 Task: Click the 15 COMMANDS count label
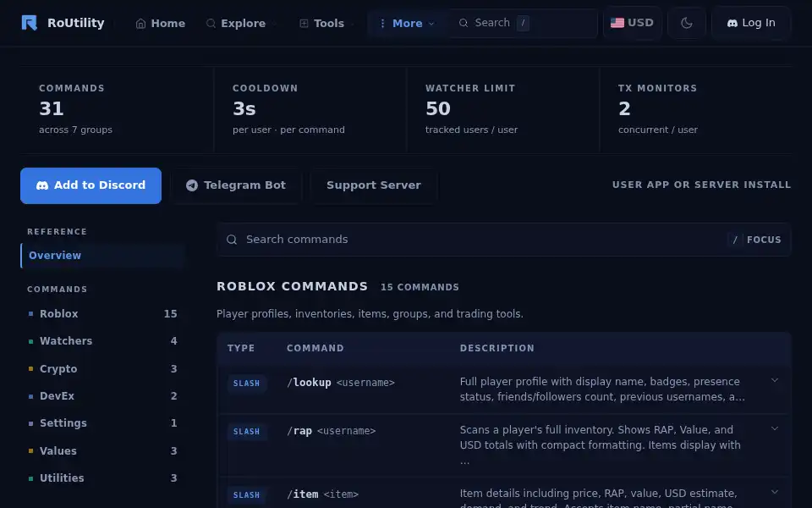click(x=420, y=287)
